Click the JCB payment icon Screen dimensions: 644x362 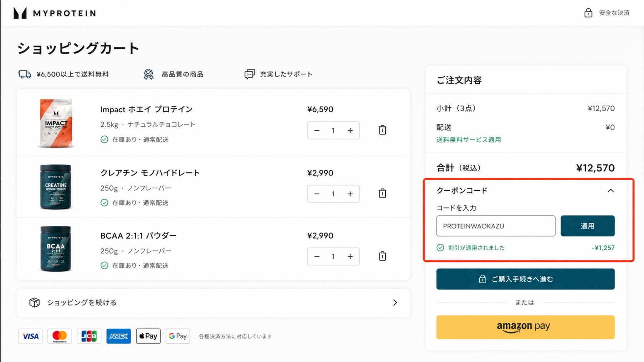[89, 336]
